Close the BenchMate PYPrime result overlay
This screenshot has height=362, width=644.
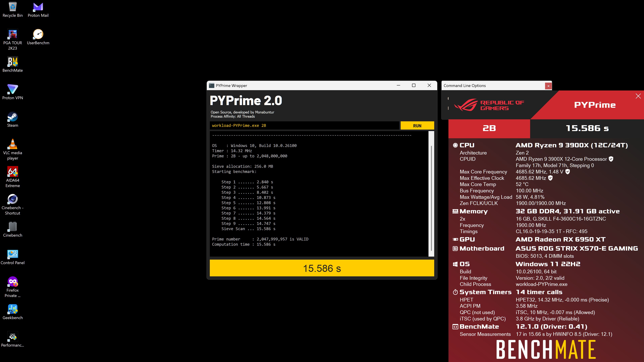pos(638,96)
